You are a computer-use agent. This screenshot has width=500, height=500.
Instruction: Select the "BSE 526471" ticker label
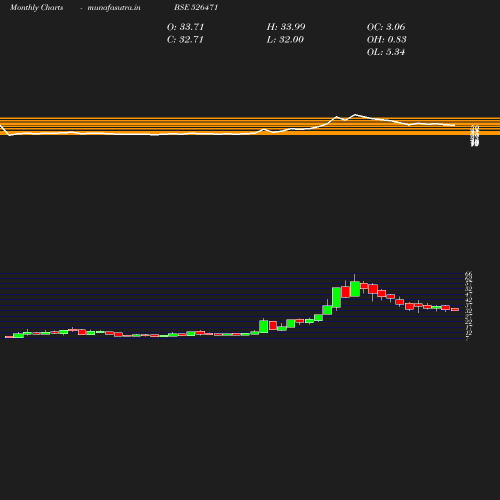[196, 7]
